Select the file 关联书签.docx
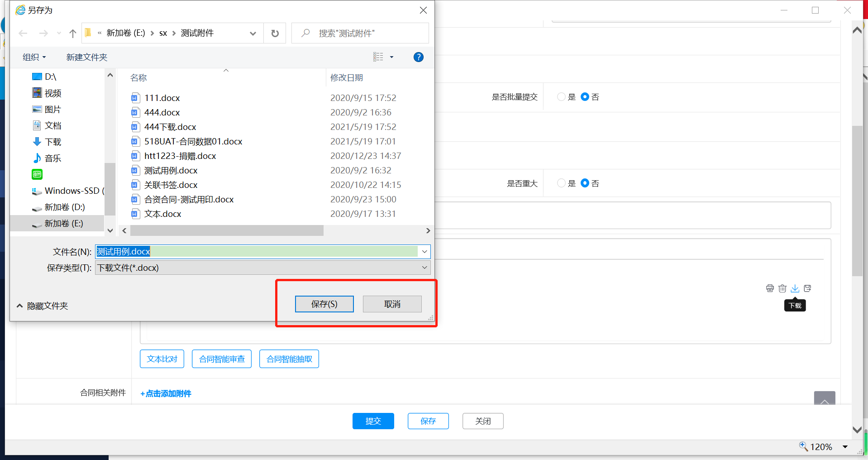Image resolution: width=868 pixels, height=460 pixels. [x=171, y=185]
